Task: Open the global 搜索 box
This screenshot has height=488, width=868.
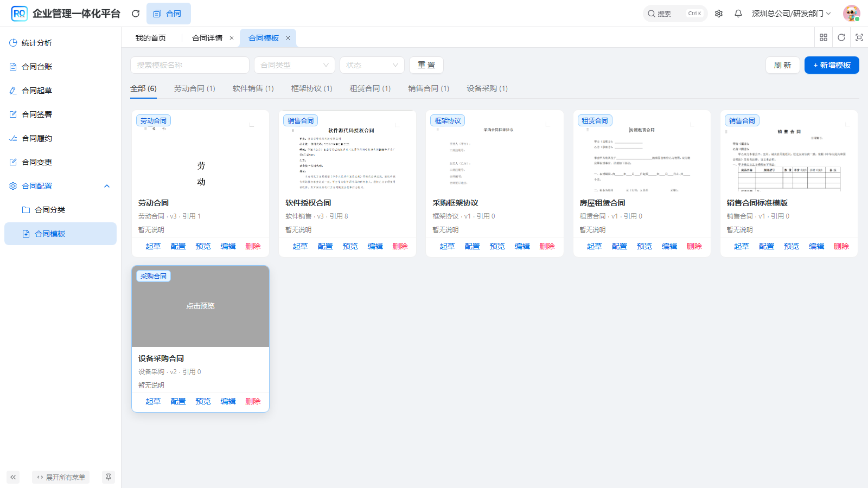Action: pos(675,14)
